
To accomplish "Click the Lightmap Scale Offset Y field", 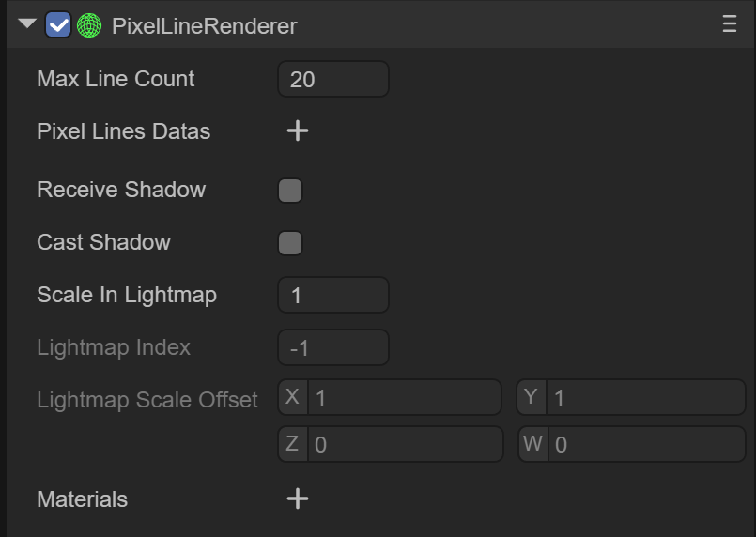I will (x=644, y=398).
